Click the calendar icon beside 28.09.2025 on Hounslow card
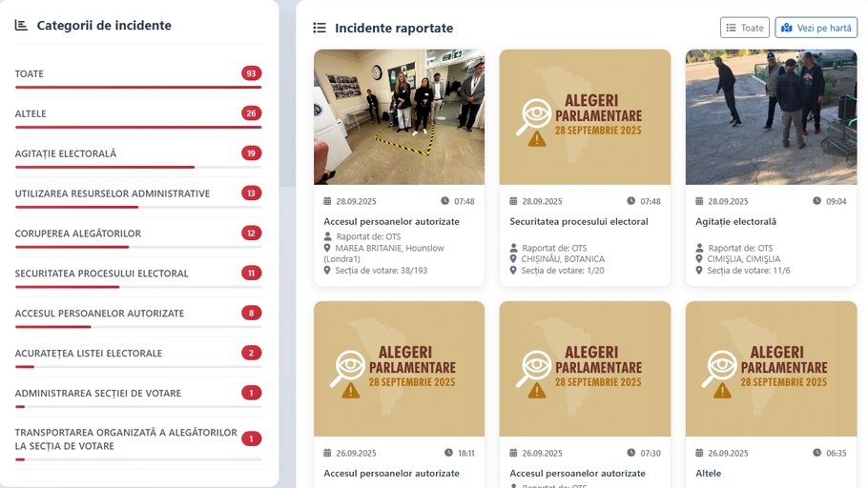This screenshot has height=488, width=868. (327, 201)
